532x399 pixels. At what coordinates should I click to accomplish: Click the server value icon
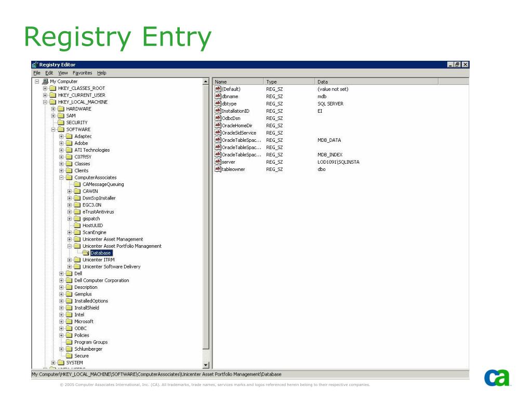click(218, 162)
